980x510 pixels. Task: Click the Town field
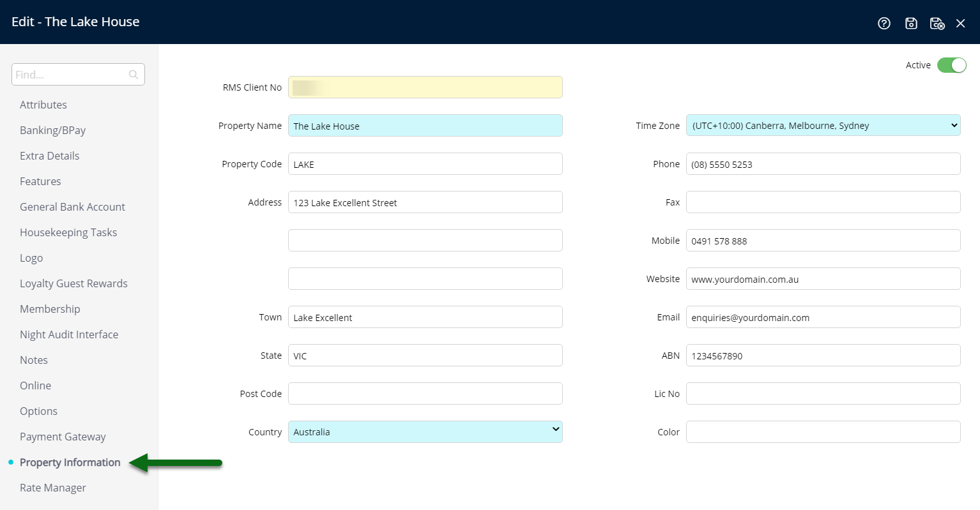tap(425, 317)
